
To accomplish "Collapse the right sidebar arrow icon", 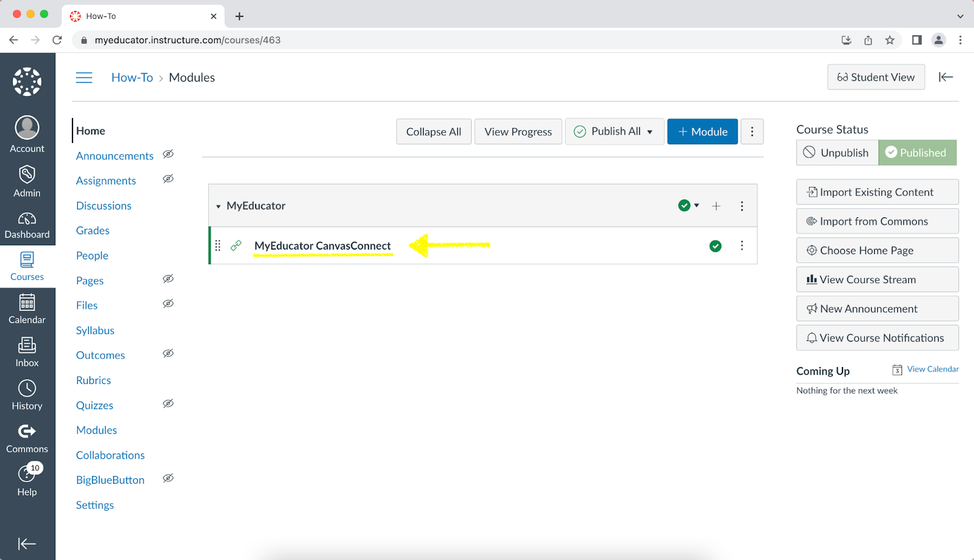I will [x=945, y=77].
